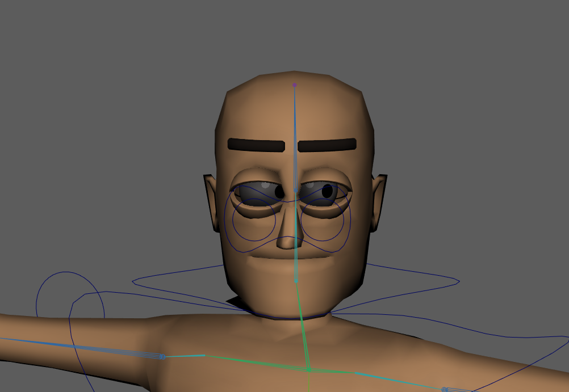Select the purple head-top joint
Viewport: 569px width, 392px height.
[x=294, y=85]
